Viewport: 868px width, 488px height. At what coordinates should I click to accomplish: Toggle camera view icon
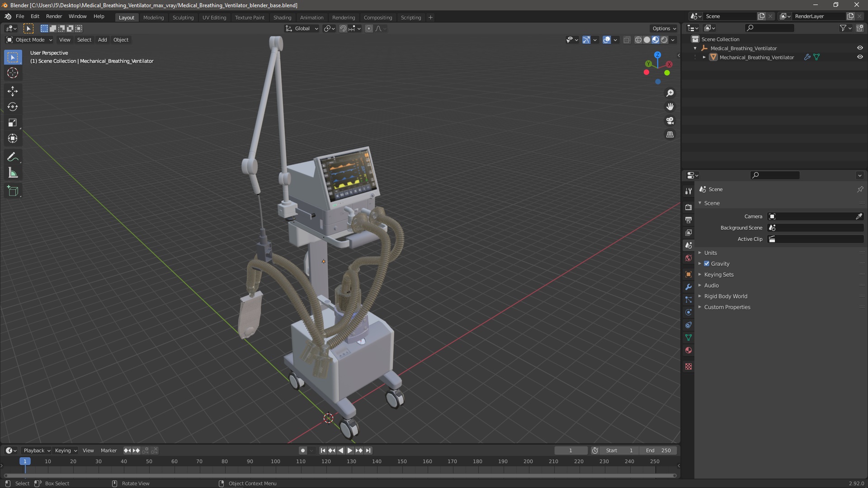670,121
